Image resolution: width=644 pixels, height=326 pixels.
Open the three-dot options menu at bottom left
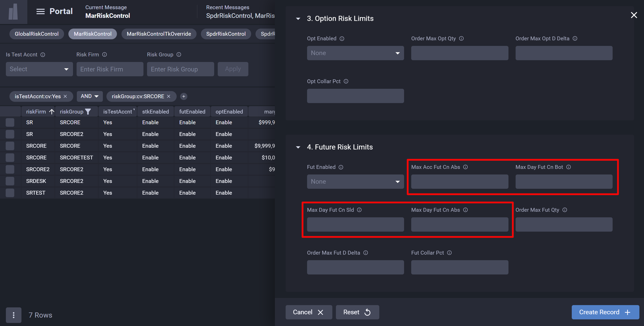14,315
